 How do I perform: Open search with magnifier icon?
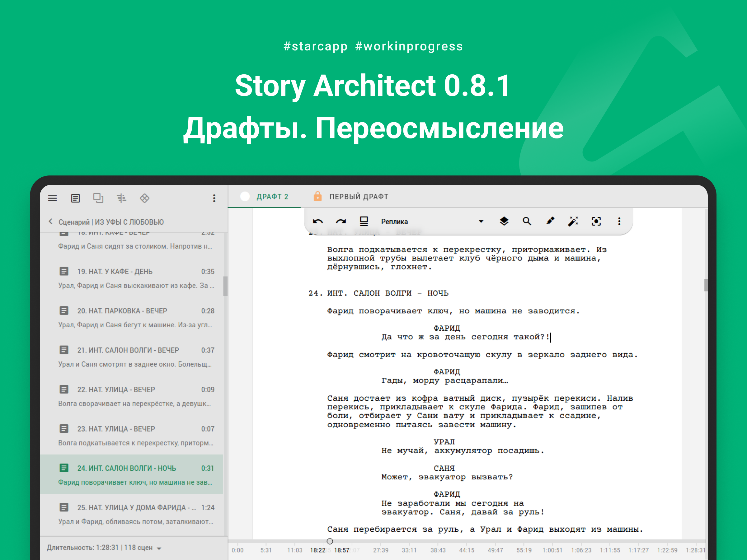click(527, 222)
